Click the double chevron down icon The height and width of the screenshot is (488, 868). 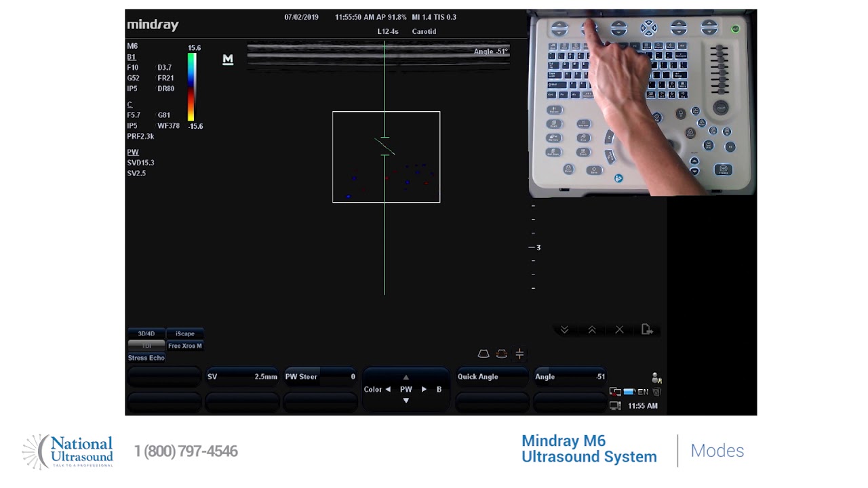pyautogui.click(x=564, y=330)
